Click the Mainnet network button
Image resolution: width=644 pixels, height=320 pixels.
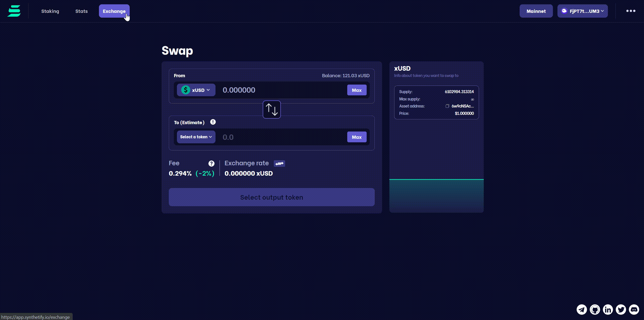(x=536, y=11)
